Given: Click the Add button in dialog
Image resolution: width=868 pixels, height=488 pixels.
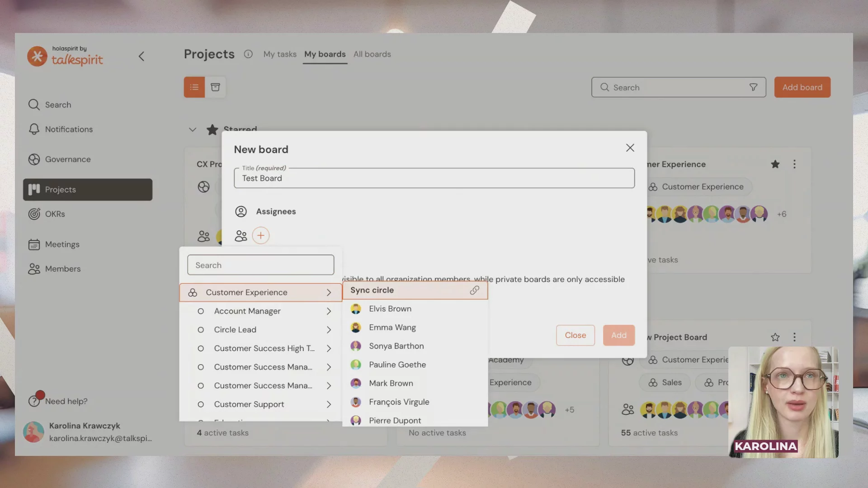Looking at the screenshot, I should [x=619, y=335].
